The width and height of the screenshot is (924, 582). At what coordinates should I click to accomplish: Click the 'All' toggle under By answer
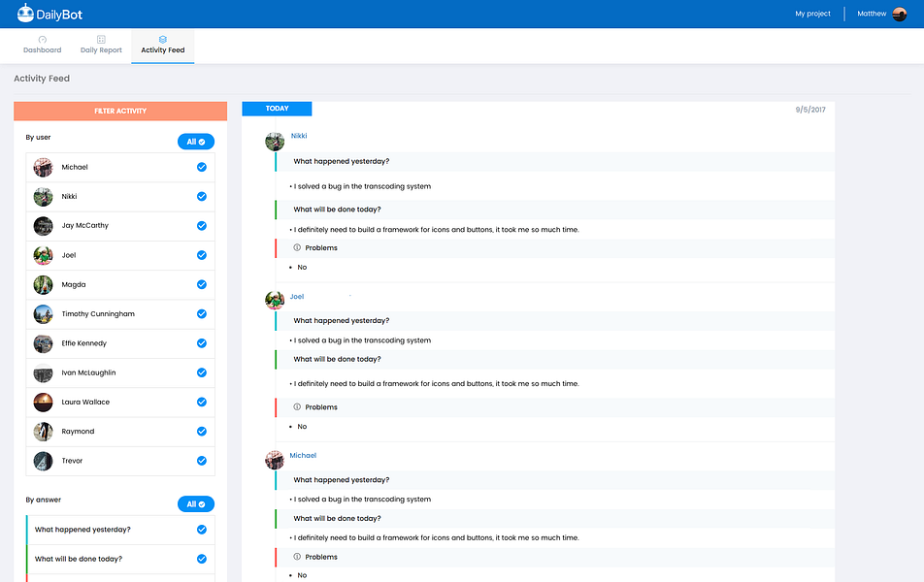[x=195, y=503]
